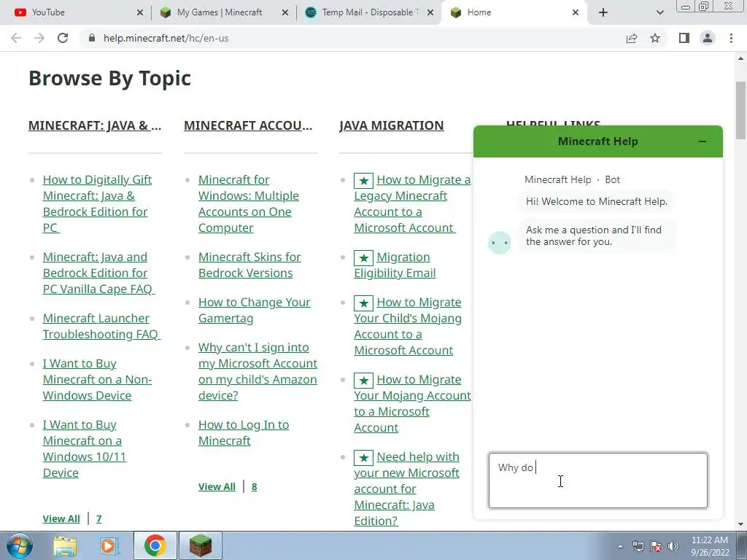747x560 pixels.
Task: Open Migrate a Legacy Minecraft Account link
Action: tap(412, 203)
